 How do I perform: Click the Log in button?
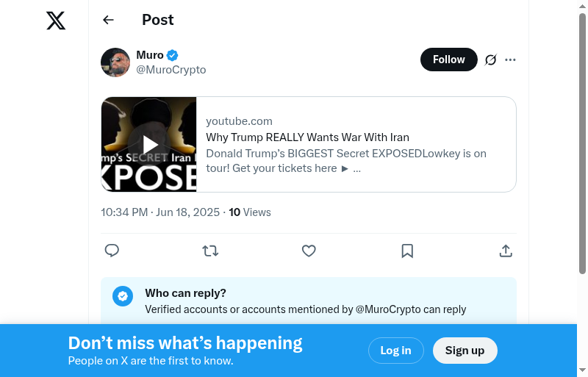point(395,351)
